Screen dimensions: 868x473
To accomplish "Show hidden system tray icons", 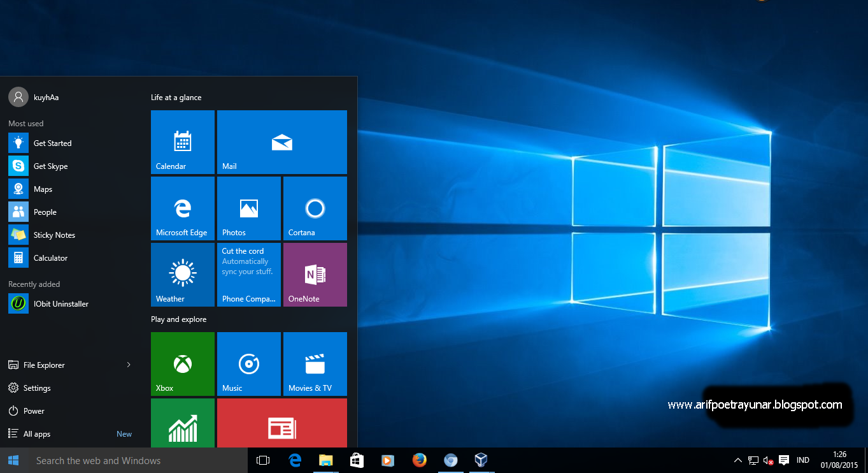I will [x=737, y=460].
